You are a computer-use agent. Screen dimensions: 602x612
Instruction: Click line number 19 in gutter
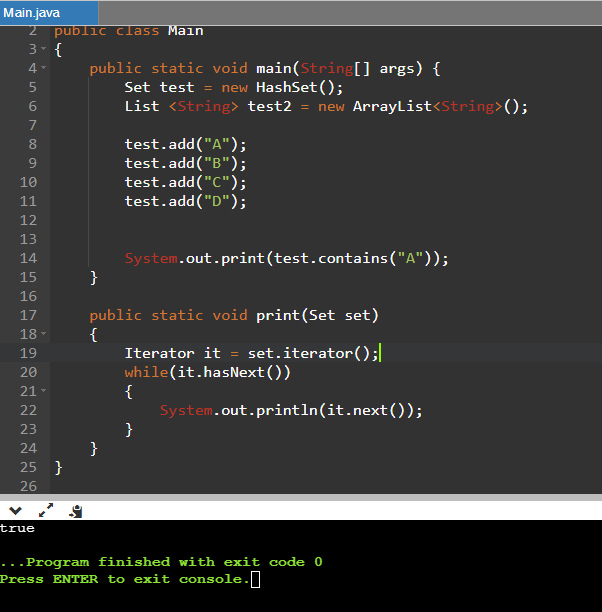click(x=28, y=353)
